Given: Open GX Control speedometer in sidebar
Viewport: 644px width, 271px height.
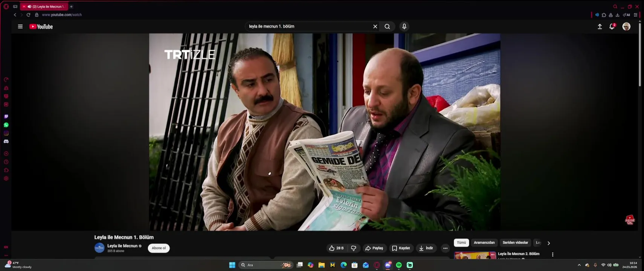Looking at the screenshot, I should (6, 80).
